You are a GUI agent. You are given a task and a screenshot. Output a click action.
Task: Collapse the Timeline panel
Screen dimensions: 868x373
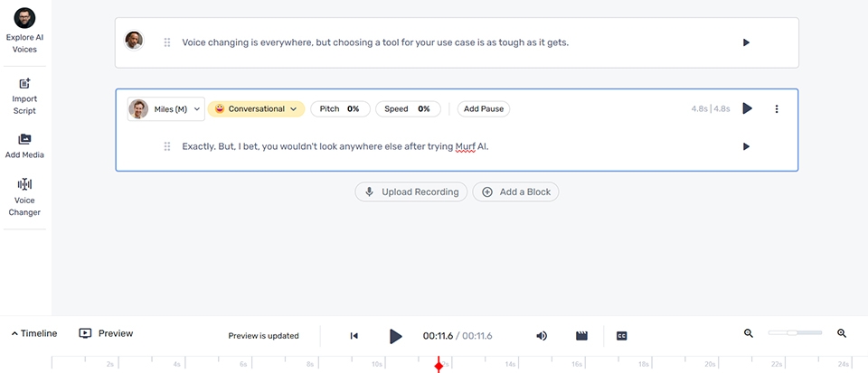33,333
